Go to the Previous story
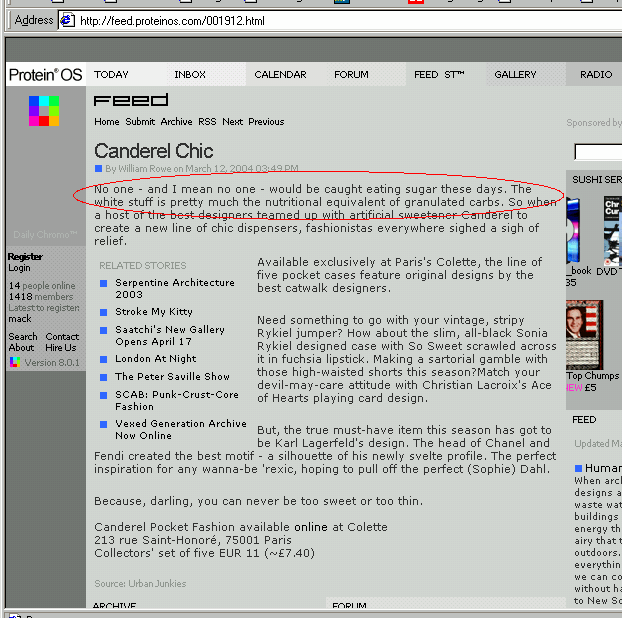The image size is (622, 618). click(266, 122)
